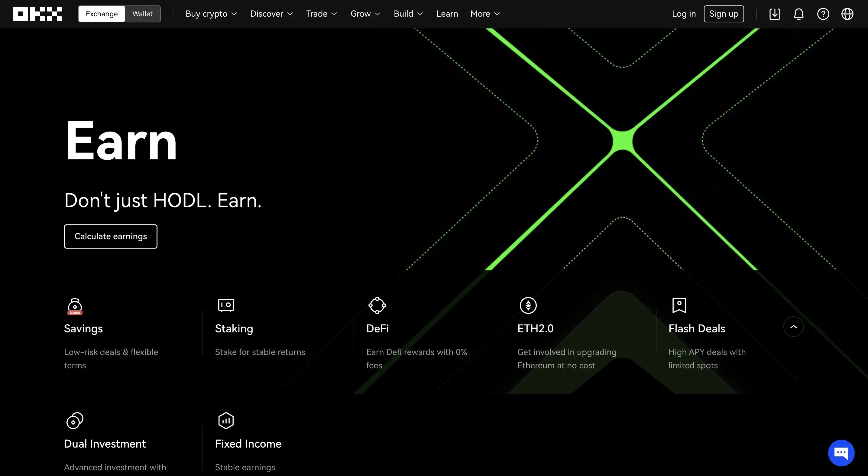868x476 pixels.
Task: Switch to Wallet mode
Action: (x=142, y=14)
